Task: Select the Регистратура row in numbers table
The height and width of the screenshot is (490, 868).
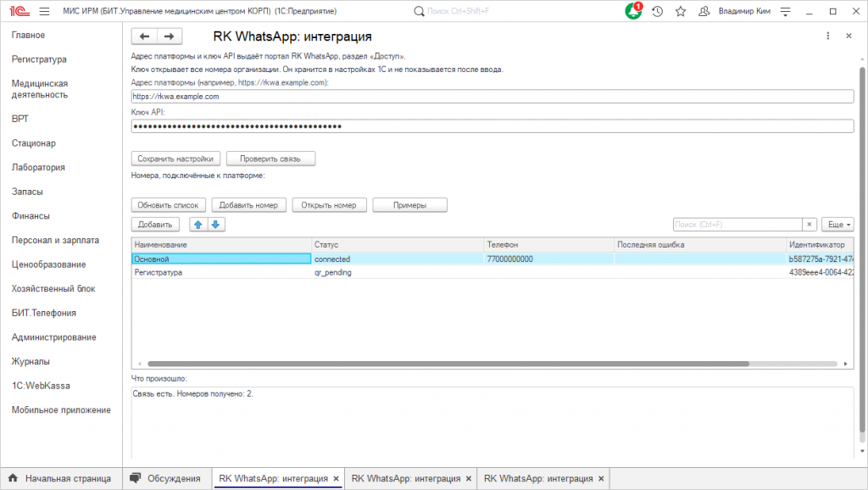Action: tap(492, 272)
